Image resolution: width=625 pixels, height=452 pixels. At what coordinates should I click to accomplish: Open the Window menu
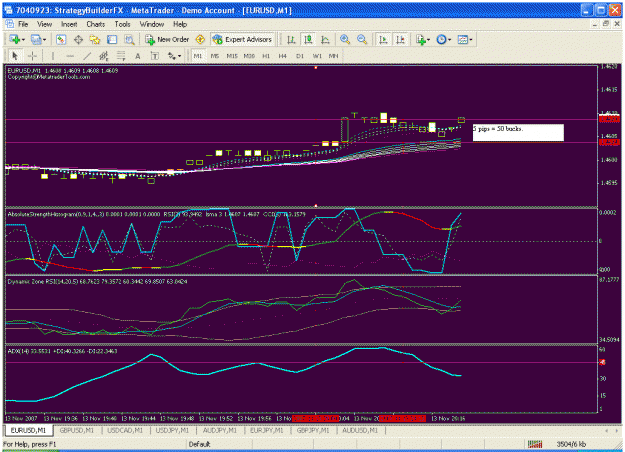coord(152,24)
